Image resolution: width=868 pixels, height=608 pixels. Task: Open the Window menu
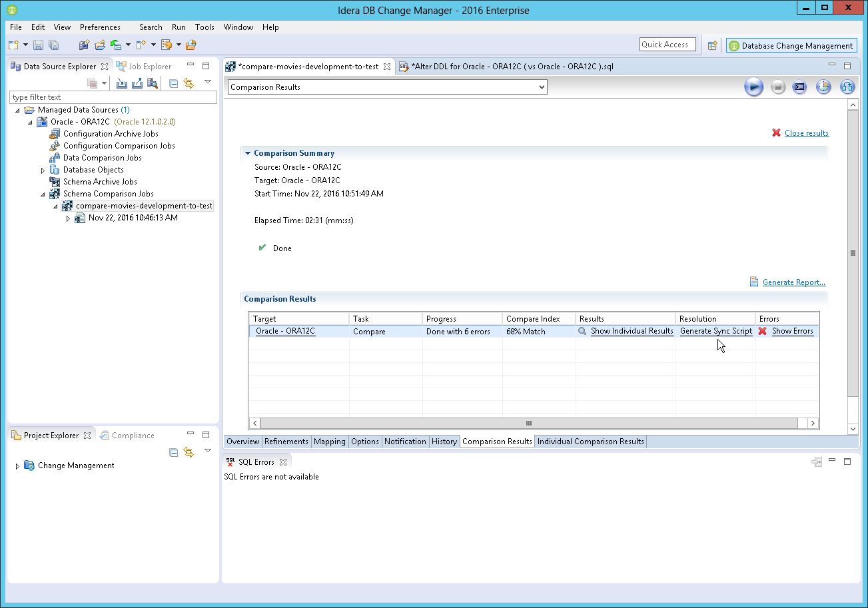[238, 27]
